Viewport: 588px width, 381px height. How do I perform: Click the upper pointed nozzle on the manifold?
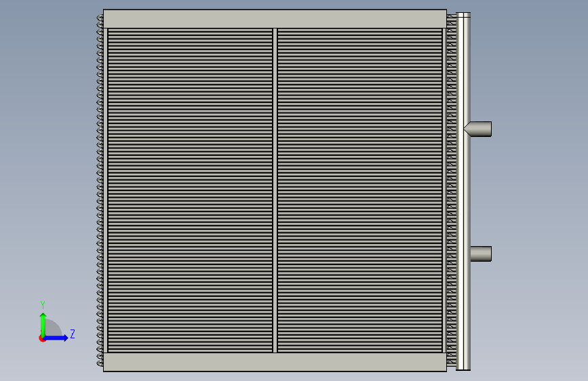pyautogui.click(x=477, y=129)
